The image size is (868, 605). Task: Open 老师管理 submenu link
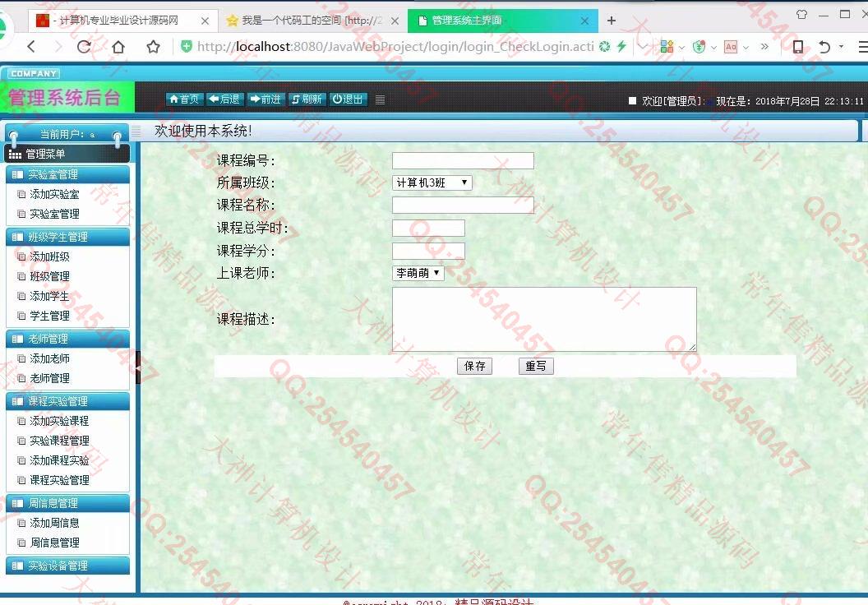tap(49, 379)
